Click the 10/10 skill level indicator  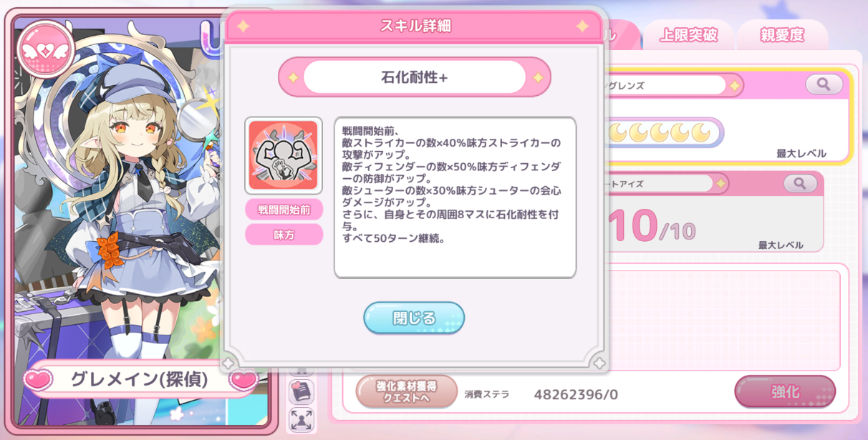[650, 226]
